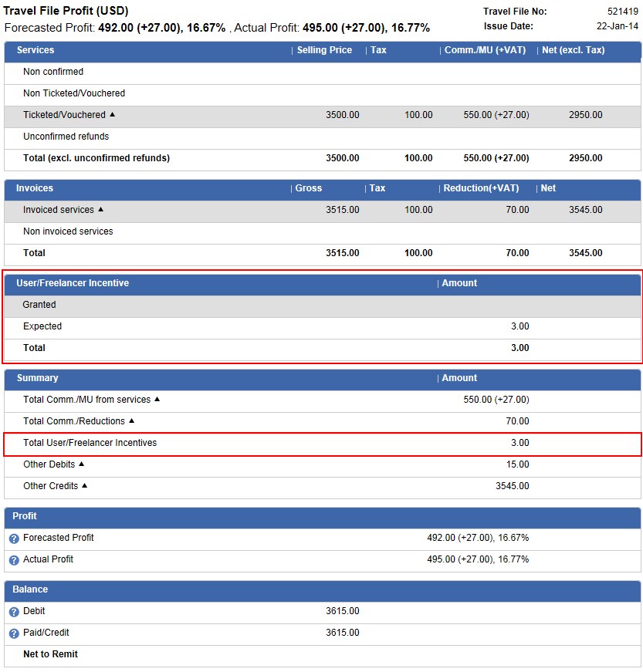
Task: Click the Net to Remit label
Action: [51, 654]
